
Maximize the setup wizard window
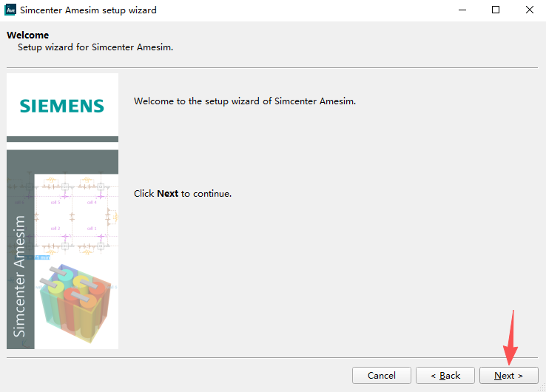click(x=495, y=10)
